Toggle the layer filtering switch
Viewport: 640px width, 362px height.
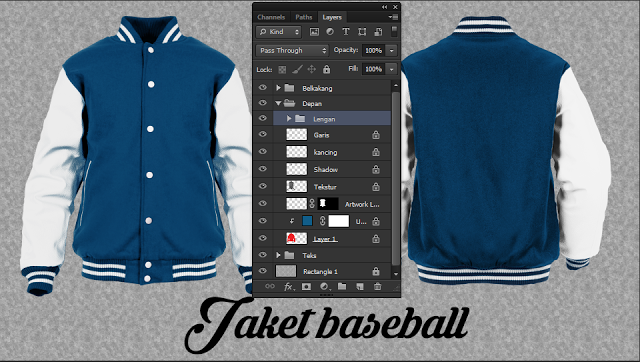point(394,31)
